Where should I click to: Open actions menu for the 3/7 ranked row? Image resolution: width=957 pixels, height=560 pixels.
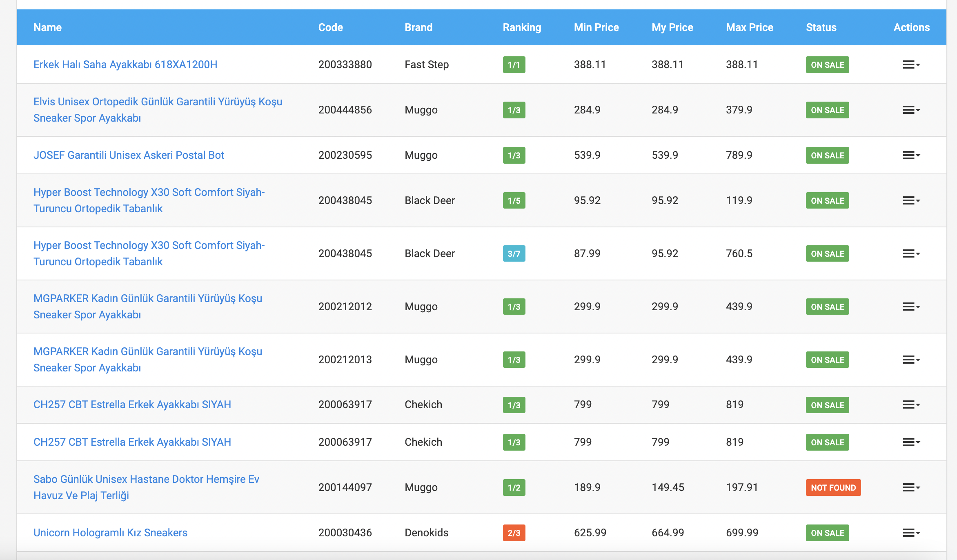pos(911,253)
